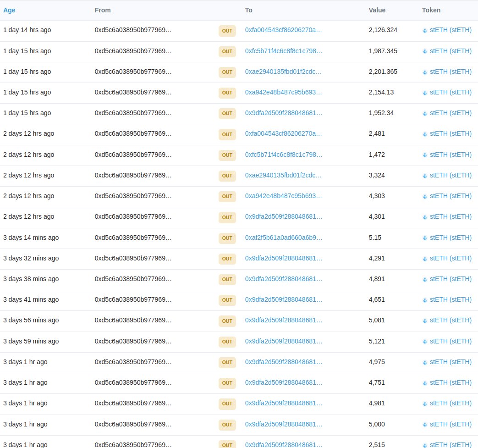This screenshot has width=478, height=448.
Task: Click the OUT badge on the first transaction
Action: click(227, 31)
